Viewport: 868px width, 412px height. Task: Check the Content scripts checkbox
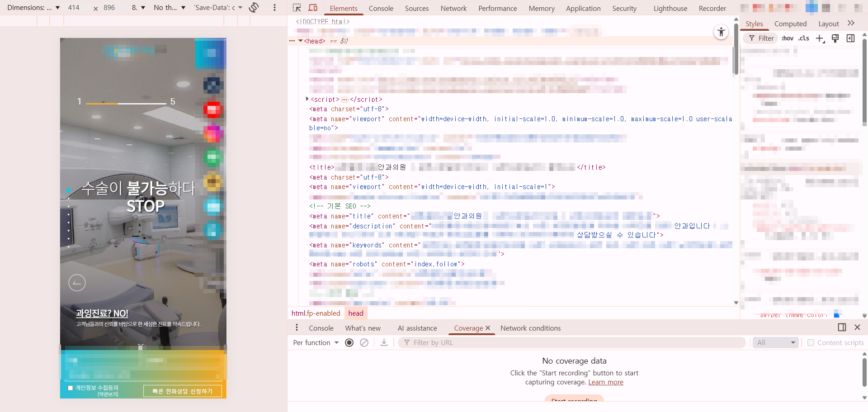point(811,343)
